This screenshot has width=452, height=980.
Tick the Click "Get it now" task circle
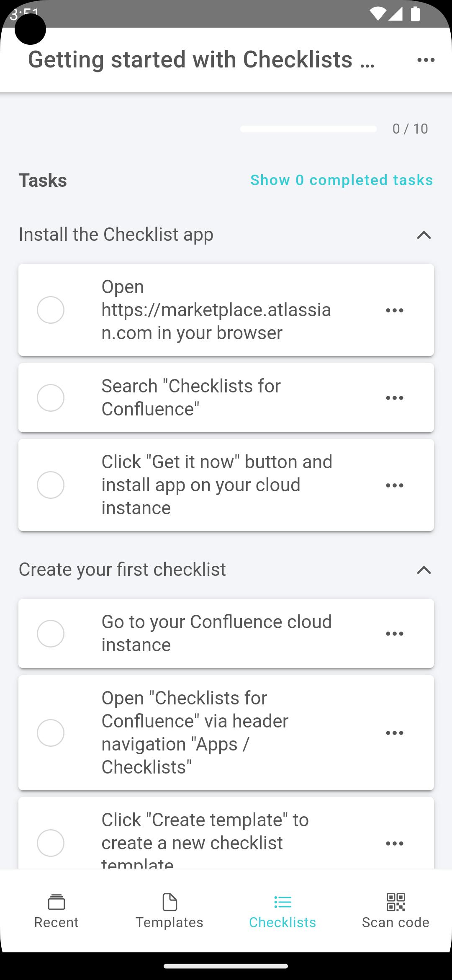pyautogui.click(x=51, y=485)
